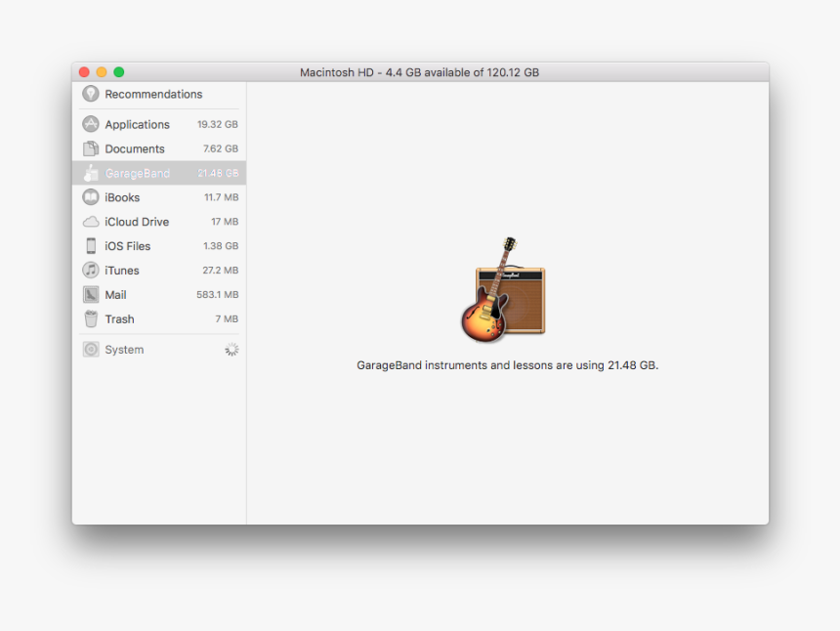Click the iCloud Drive cloud icon
The image size is (840, 631).
pos(91,222)
